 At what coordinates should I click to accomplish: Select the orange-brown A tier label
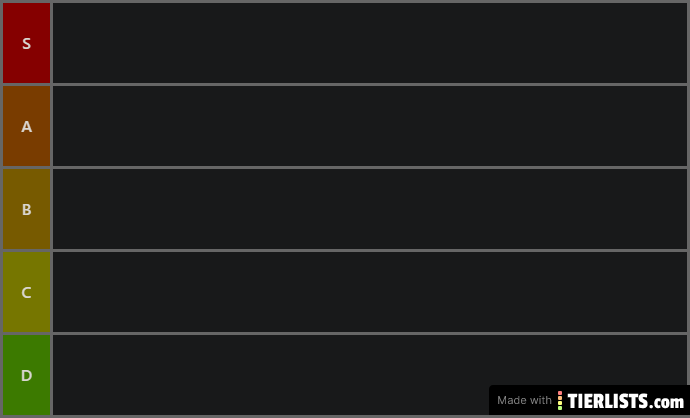tap(26, 126)
